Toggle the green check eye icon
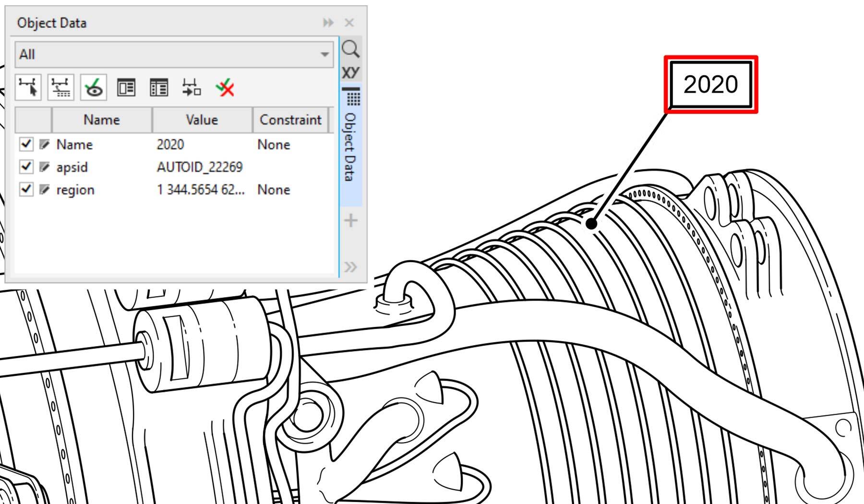This screenshot has height=504, width=864. tap(94, 88)
